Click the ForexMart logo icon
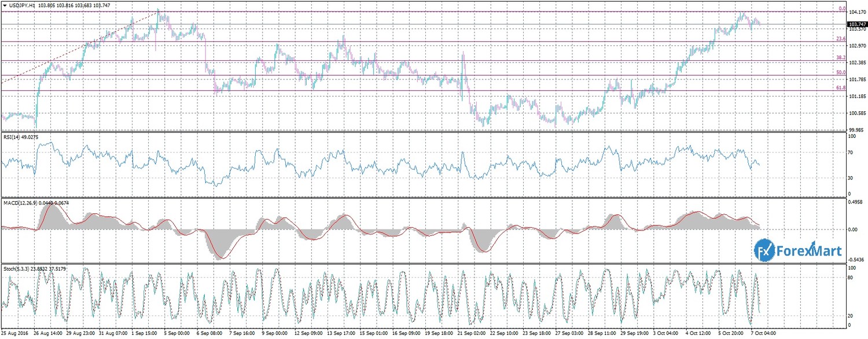The width and height of the screenshot is (868, 339). pos(763,251)
